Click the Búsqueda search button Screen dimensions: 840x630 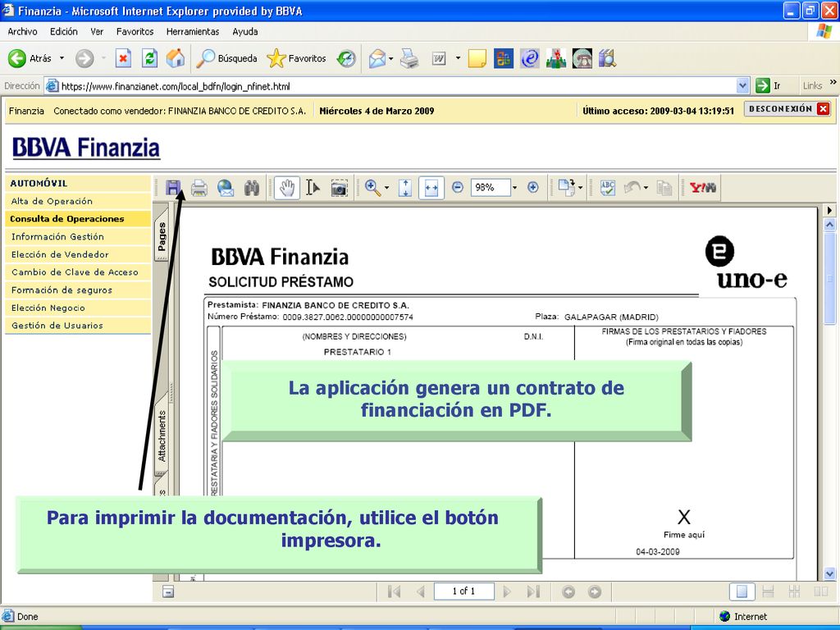(x=226, y=58)
